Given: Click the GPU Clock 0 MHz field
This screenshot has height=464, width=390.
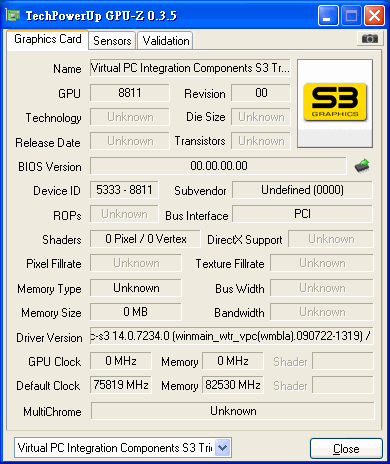Looking at the screenshot, I should [120, 361].
